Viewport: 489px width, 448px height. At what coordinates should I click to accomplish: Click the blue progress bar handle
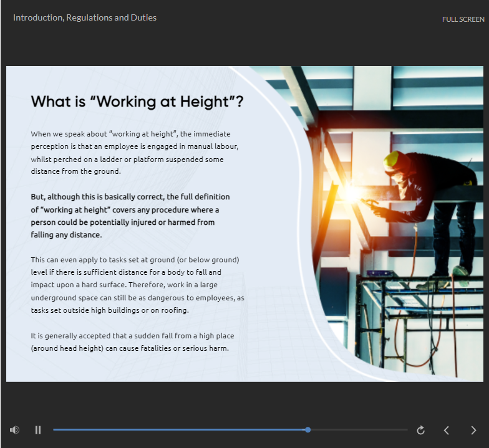307,429
